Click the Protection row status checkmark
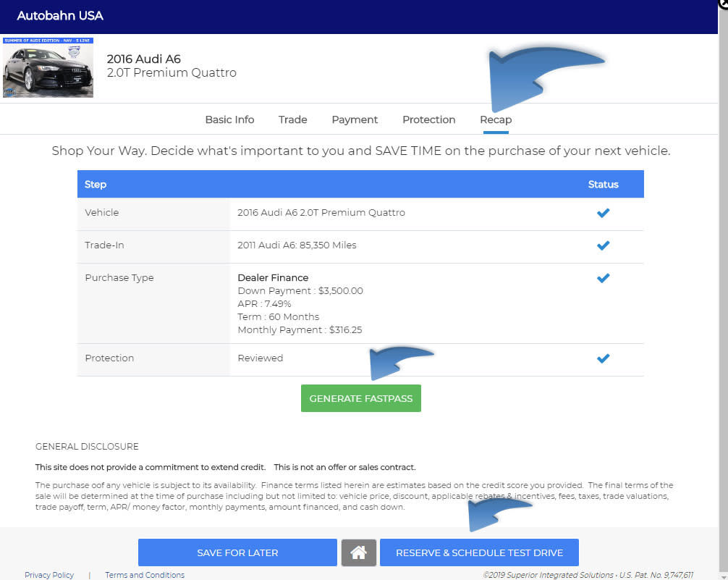Screen dimensions: 728x580 click(603, 358)
